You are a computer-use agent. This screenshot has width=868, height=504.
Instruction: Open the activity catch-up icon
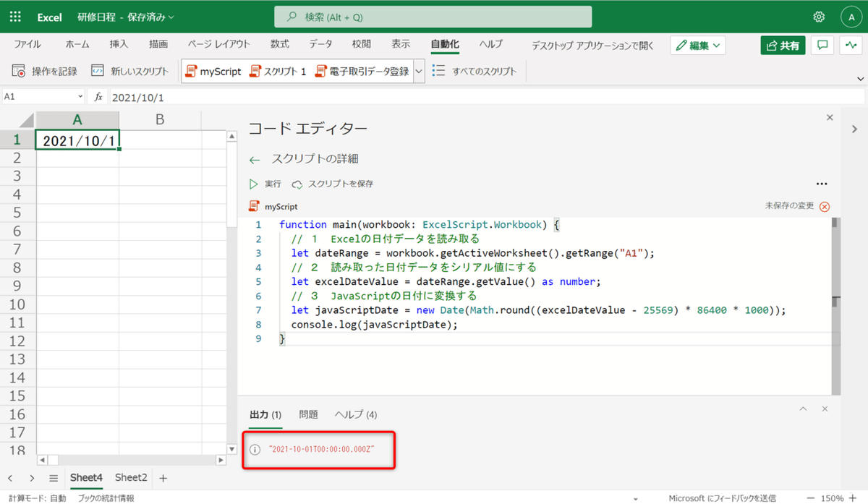click(x=851, y=45)
